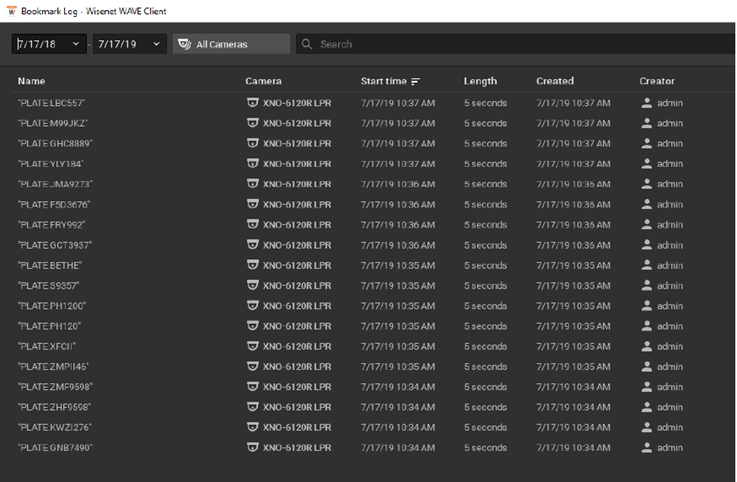This screenshot has height=482, width=737.
Task: Click the cameras icon on the All Cameras button
Action: coord(185,44)
